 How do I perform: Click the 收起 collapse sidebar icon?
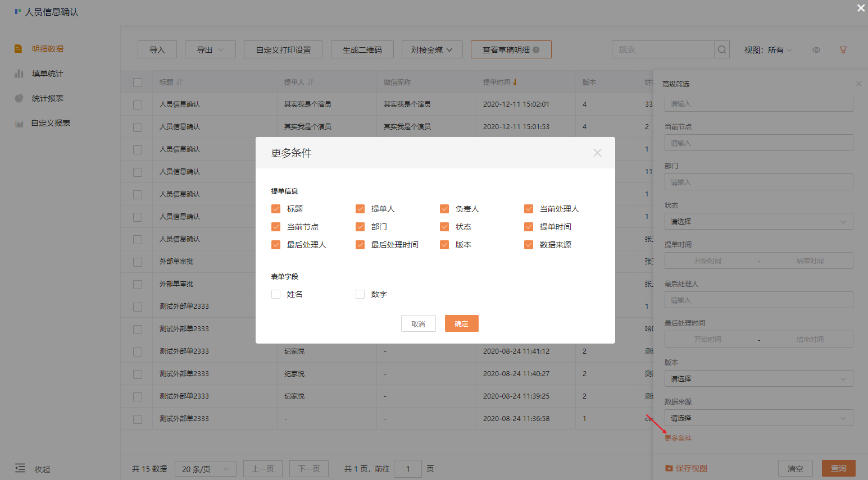[x=20, y=468]
